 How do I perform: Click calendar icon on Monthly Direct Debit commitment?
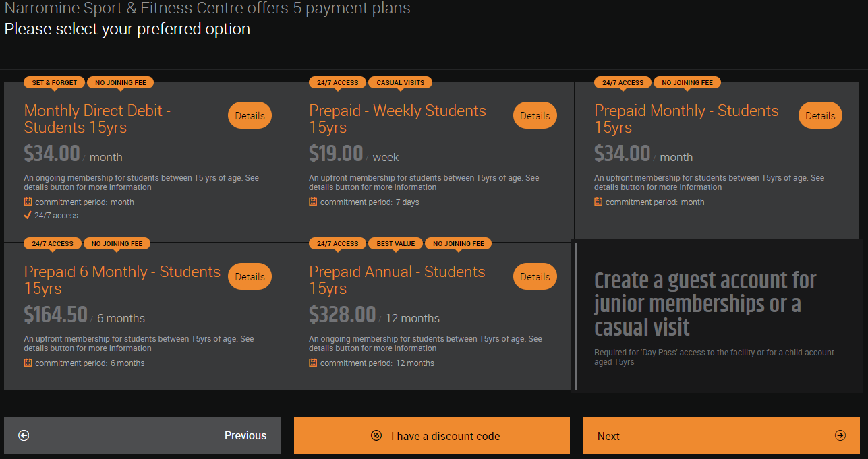pos(28,202)
